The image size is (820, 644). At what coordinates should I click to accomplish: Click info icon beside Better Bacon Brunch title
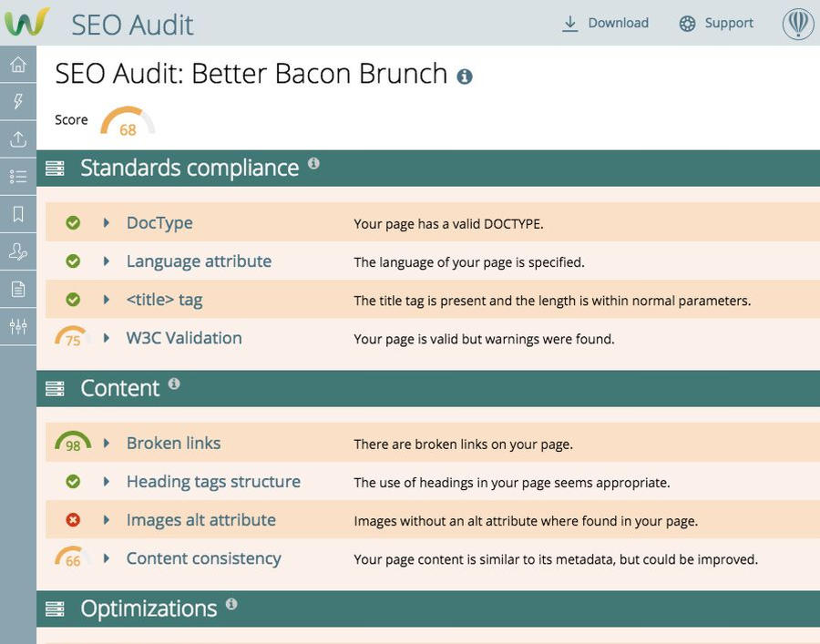465,77
